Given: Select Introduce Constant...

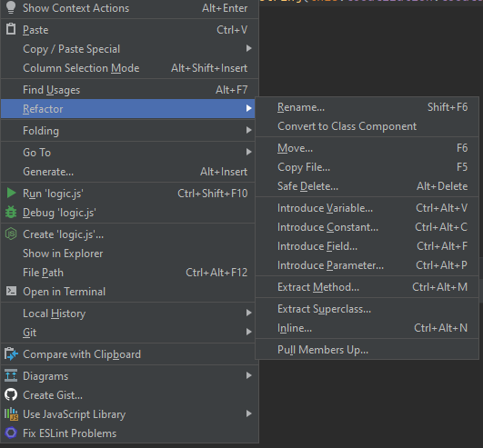Looking at the screenshot, I should (x=367, y=227).
